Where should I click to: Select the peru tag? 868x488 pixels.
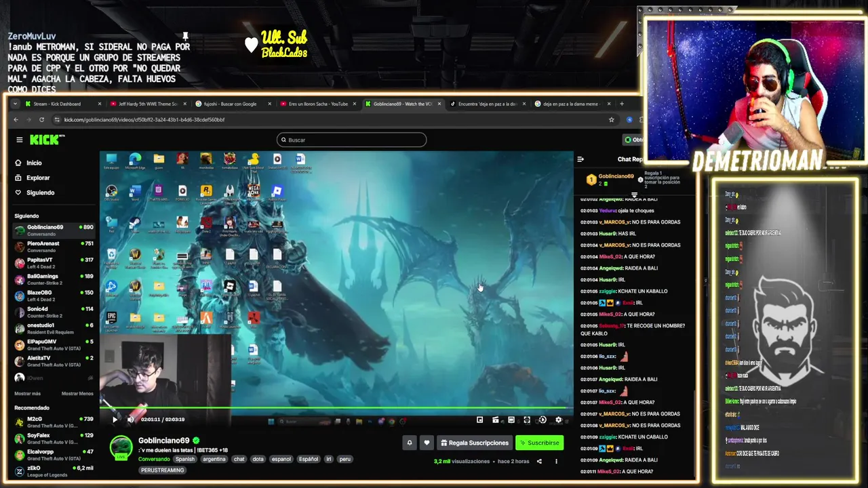pyautogui.click(x=345, y=459)
